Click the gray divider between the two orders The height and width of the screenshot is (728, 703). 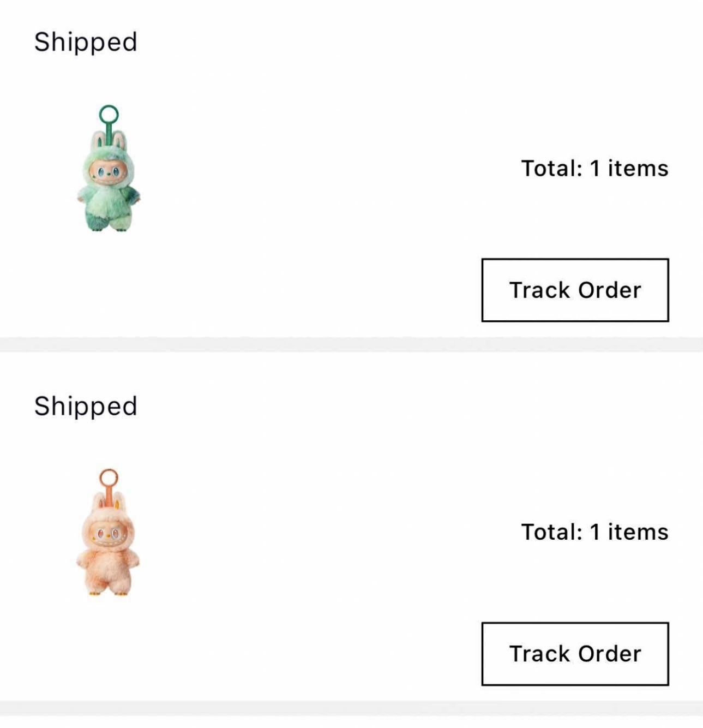tap(351, 344)
